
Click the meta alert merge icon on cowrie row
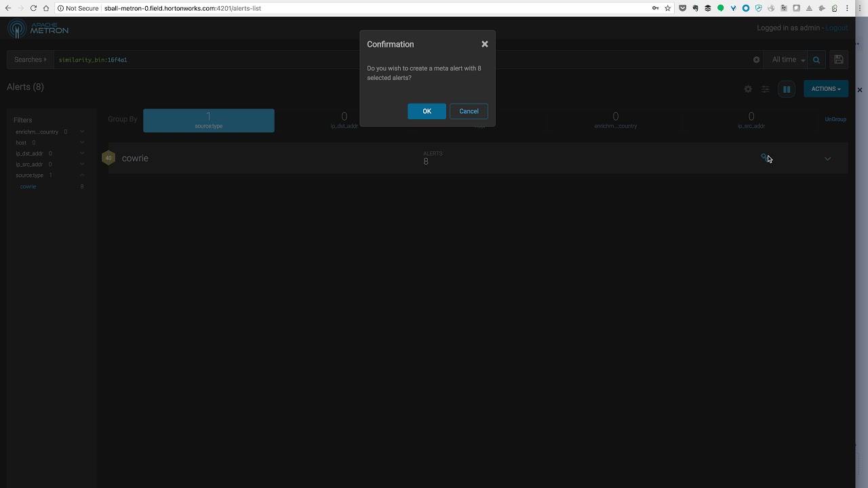point(764,157)
